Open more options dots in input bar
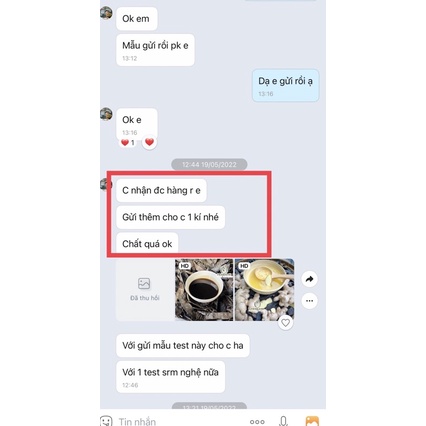Image resolution: width=426 pixels, height=426 pixels. (257, 422)
